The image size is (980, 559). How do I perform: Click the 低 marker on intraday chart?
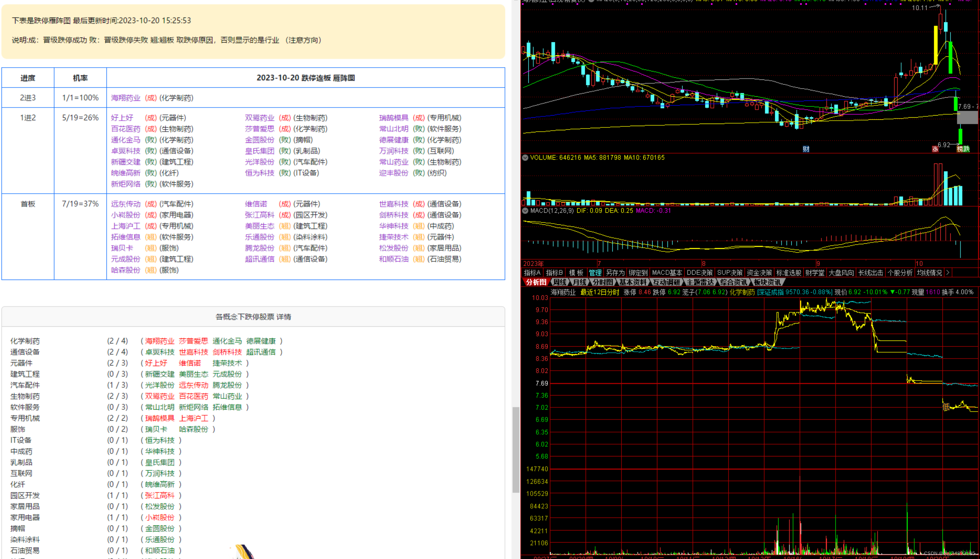[x=946, y=407]
